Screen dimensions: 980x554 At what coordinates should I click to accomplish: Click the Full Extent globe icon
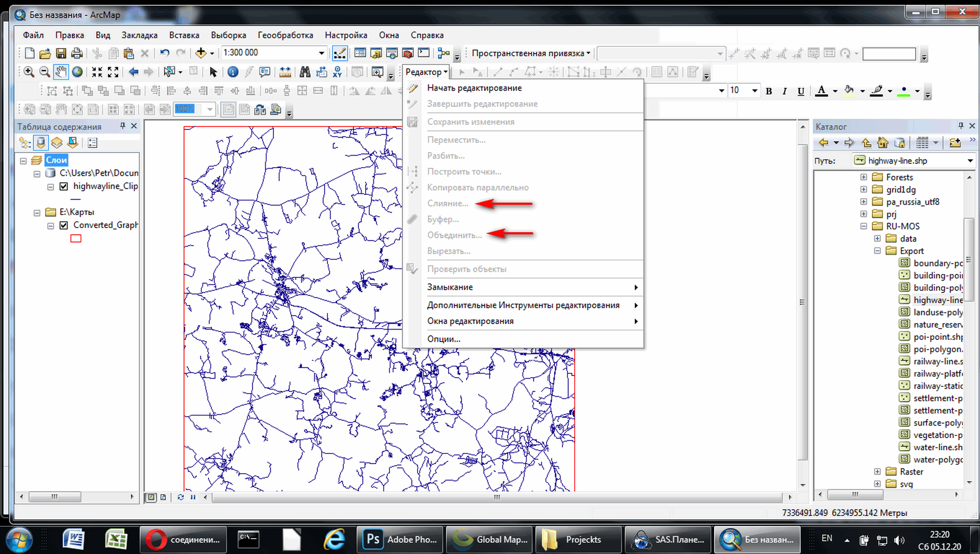pyautogui.click(x=77, y=72)
